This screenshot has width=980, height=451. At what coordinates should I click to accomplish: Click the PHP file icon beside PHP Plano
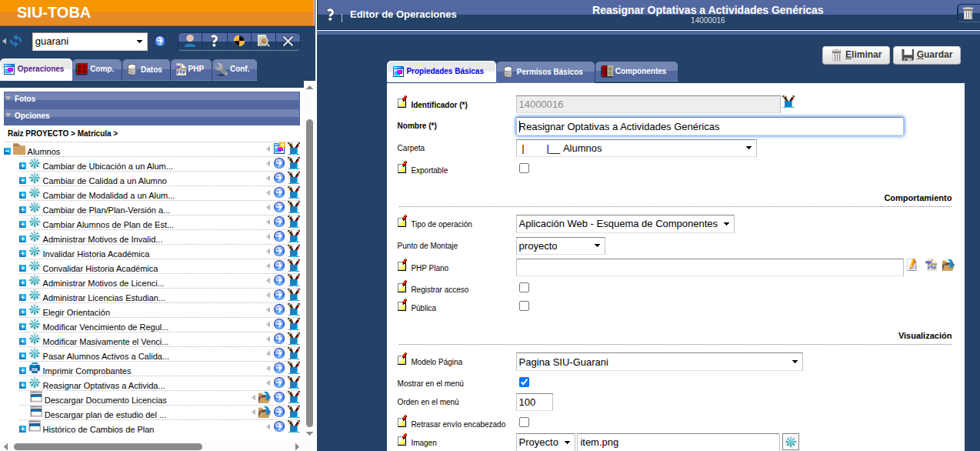[931, 266]
